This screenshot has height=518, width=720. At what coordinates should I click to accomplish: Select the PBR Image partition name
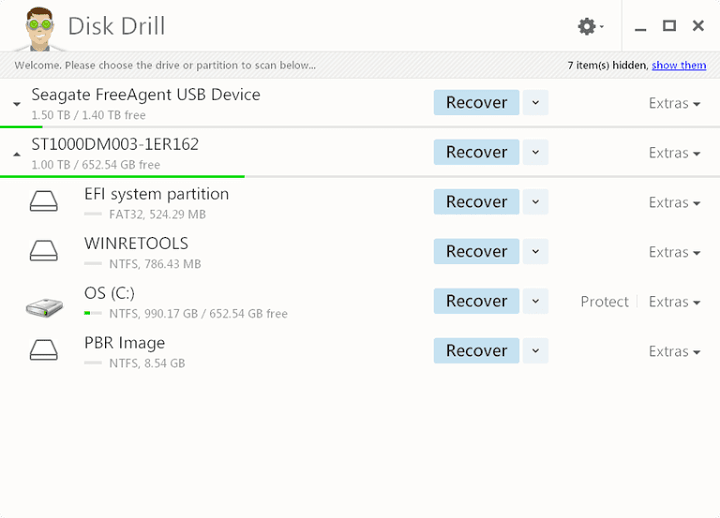(x=124, y=343)
